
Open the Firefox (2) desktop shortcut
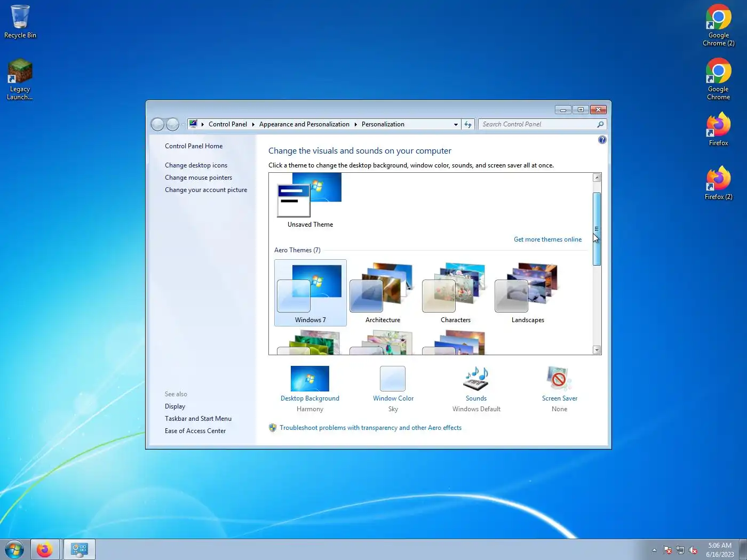(x=718, y=182)
